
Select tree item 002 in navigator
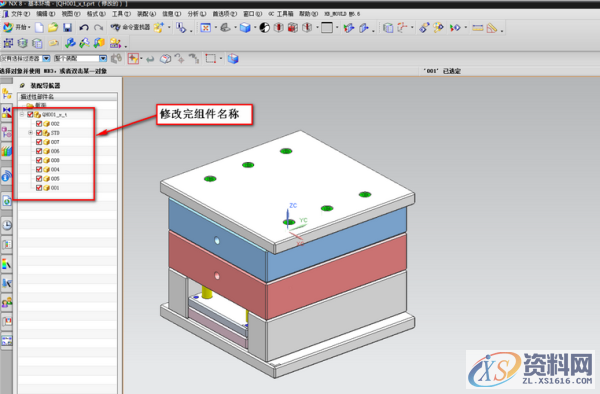(55, 124)
